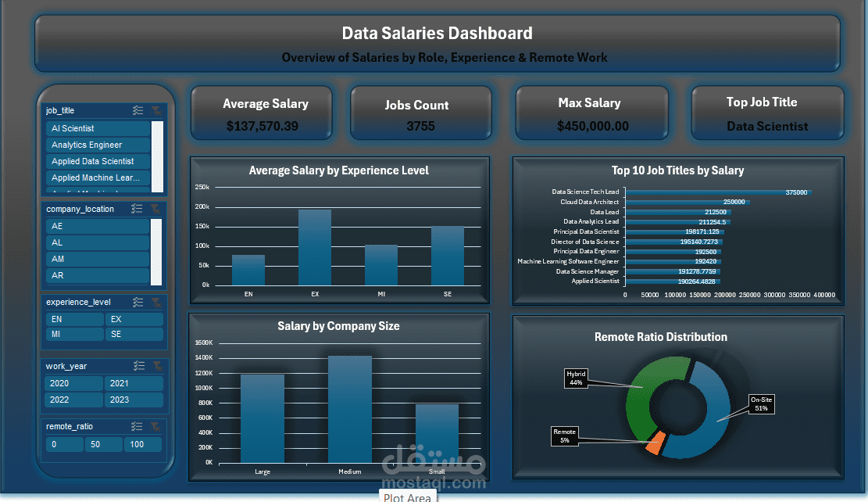Click the Data Salaries Dashboard heading
This screenshot has height=502, width=868.
[x=438, y=34]
